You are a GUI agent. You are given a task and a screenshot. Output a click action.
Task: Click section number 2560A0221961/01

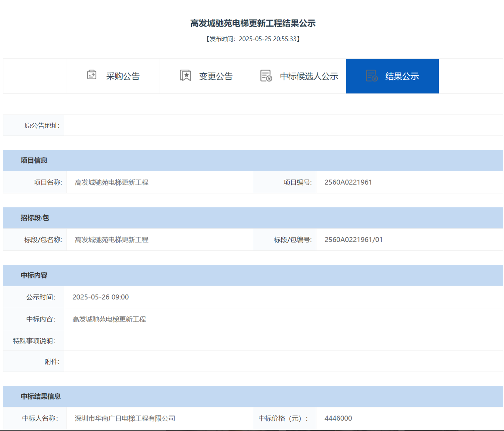point(353,240)
